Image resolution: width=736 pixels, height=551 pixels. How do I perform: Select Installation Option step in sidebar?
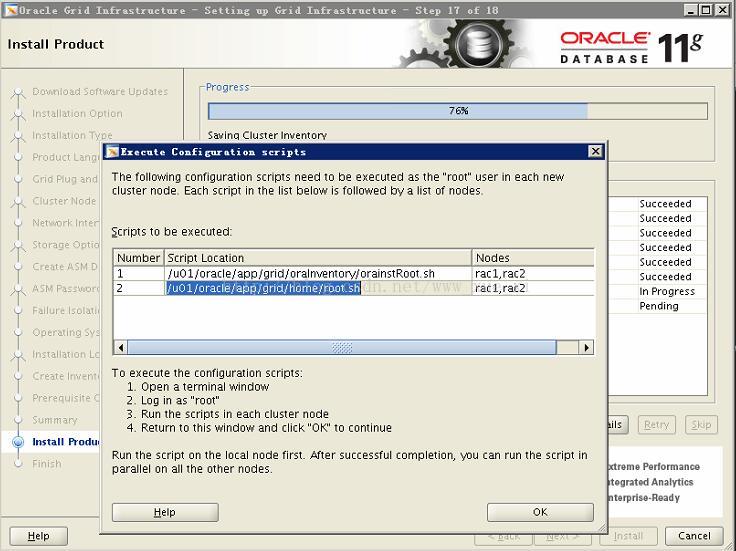[x=77, y=114]
